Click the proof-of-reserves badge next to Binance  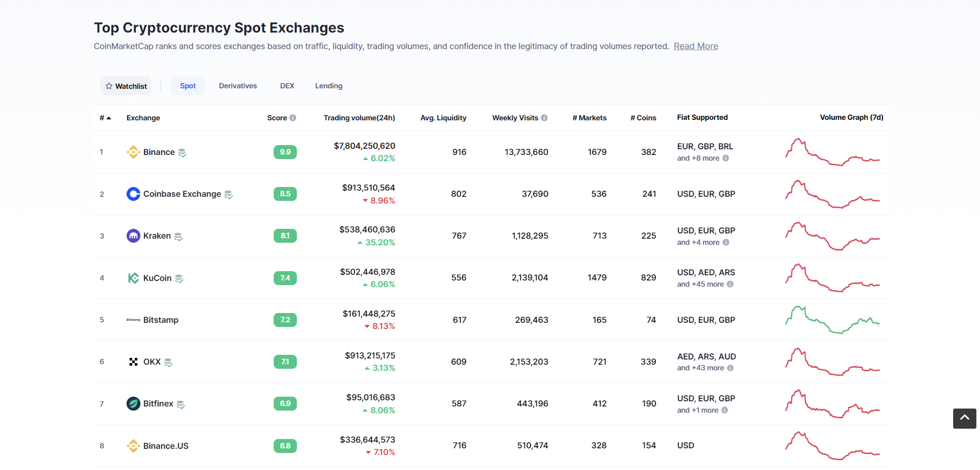(182, 153)
